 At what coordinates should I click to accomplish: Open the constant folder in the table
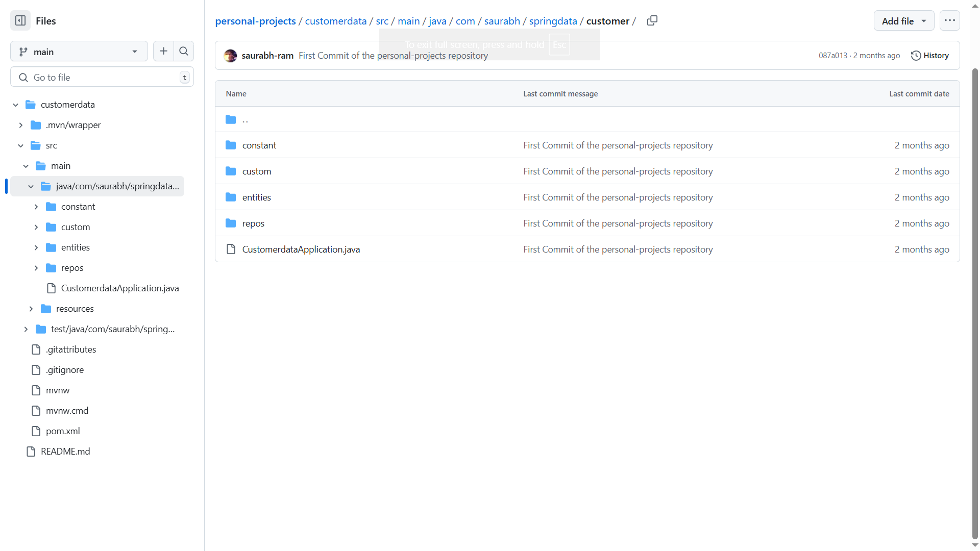point(259,145)
